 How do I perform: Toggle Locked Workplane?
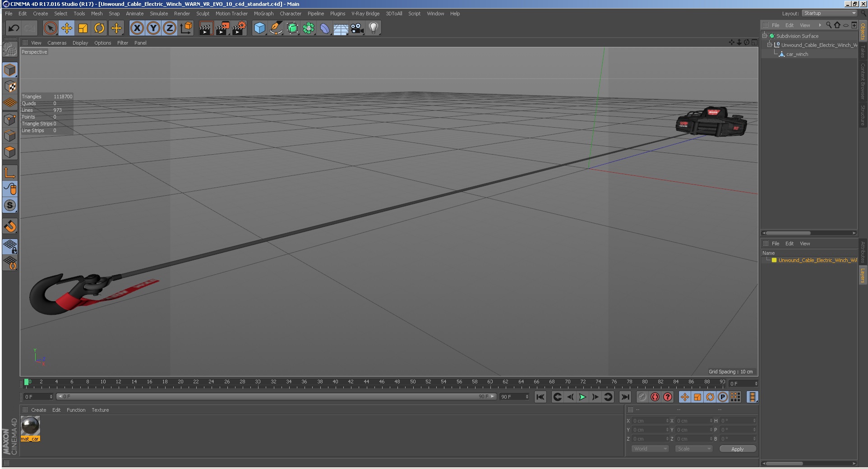(x=10, y=246)
